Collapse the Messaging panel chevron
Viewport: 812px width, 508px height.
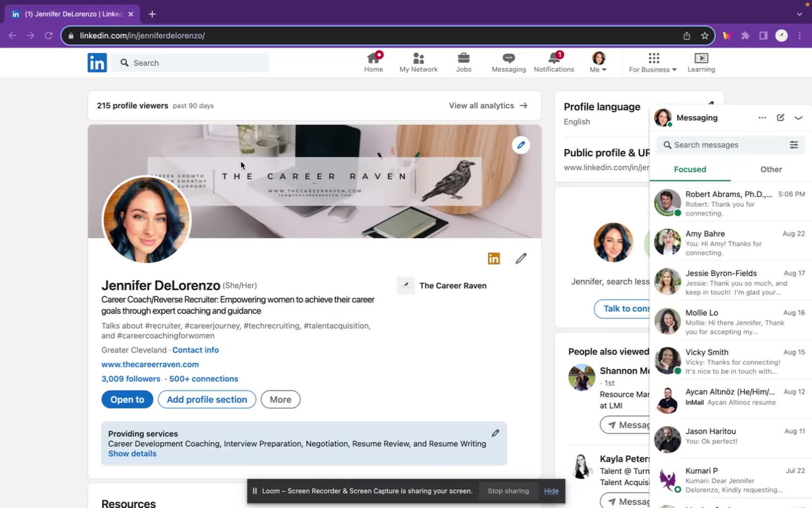(798, 118)
